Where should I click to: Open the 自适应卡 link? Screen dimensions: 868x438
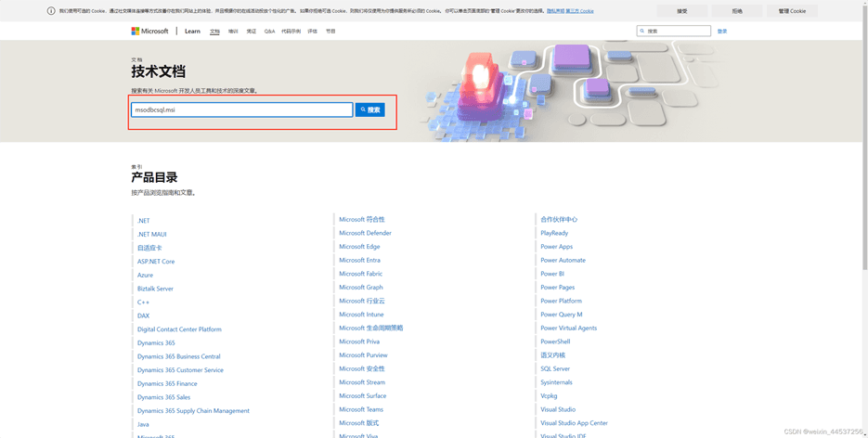point(149,248)
